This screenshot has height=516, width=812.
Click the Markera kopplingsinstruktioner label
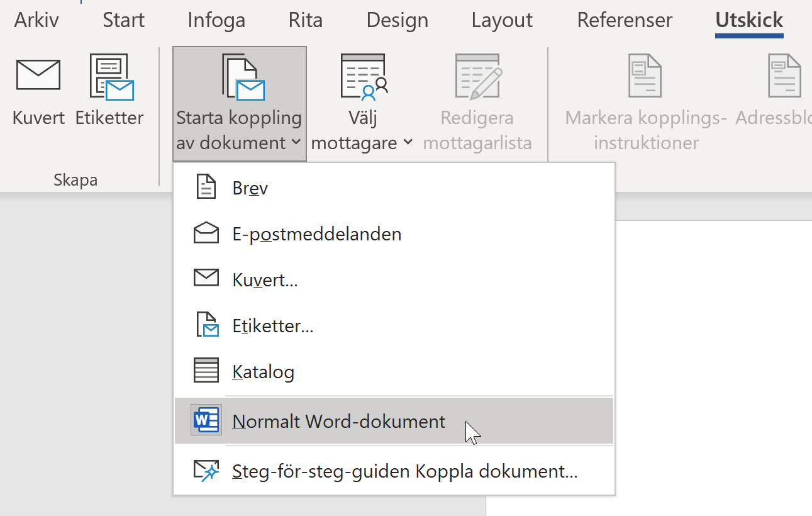[646, 130]
